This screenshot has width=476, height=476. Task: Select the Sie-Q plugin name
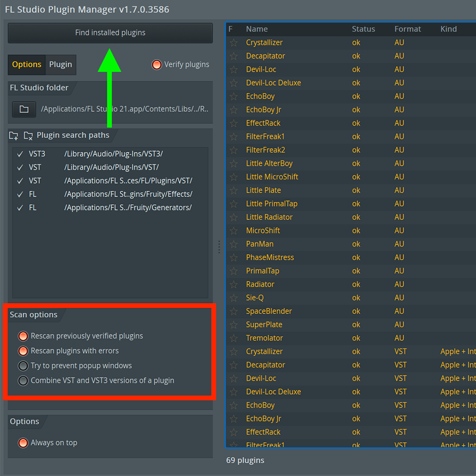point(255,298)
